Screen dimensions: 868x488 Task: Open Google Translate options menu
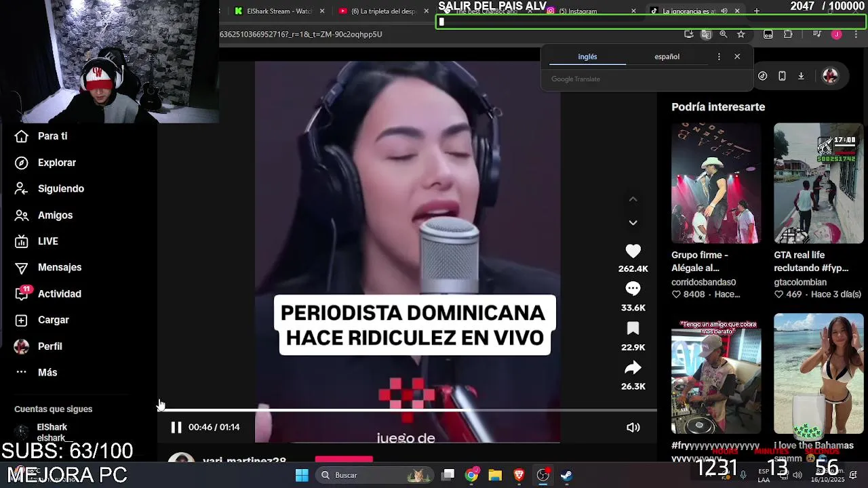[719, 57]
